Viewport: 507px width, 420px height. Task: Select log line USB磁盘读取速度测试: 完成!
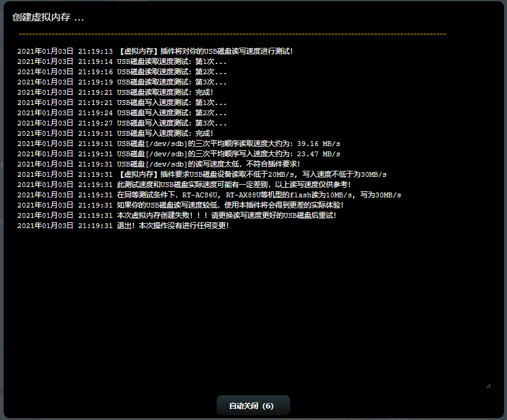coord(115,92)
